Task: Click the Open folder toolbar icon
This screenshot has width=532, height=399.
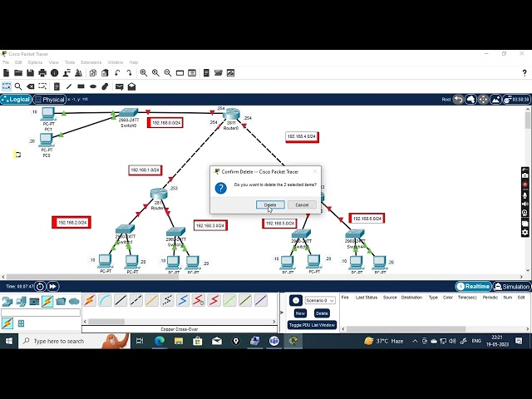Action: (18, 73)
